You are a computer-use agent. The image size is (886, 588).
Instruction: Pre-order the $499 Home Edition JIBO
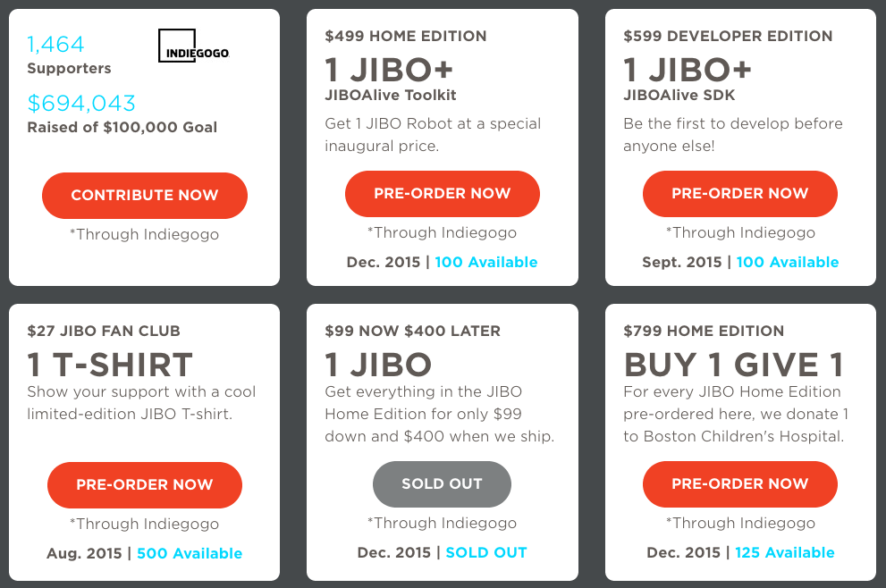[x=443, y=194]
